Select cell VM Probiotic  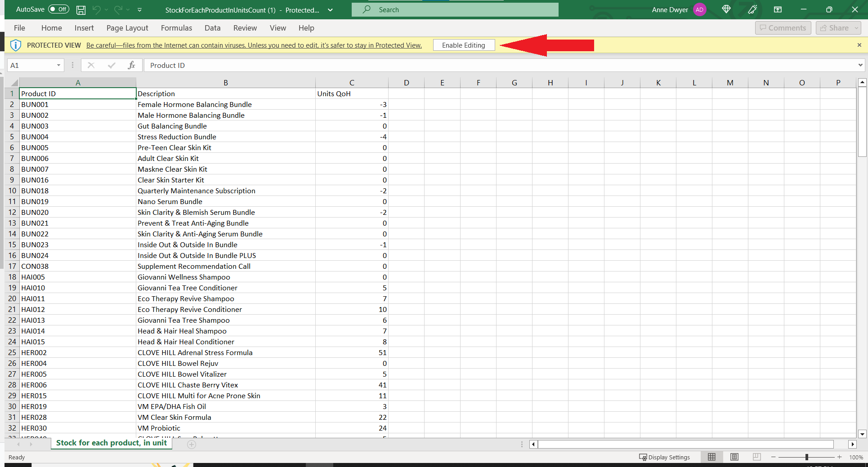coord(226,428)
